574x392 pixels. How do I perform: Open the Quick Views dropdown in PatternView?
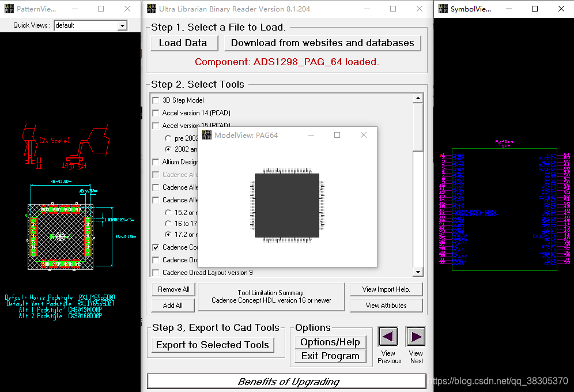(122, 25)
